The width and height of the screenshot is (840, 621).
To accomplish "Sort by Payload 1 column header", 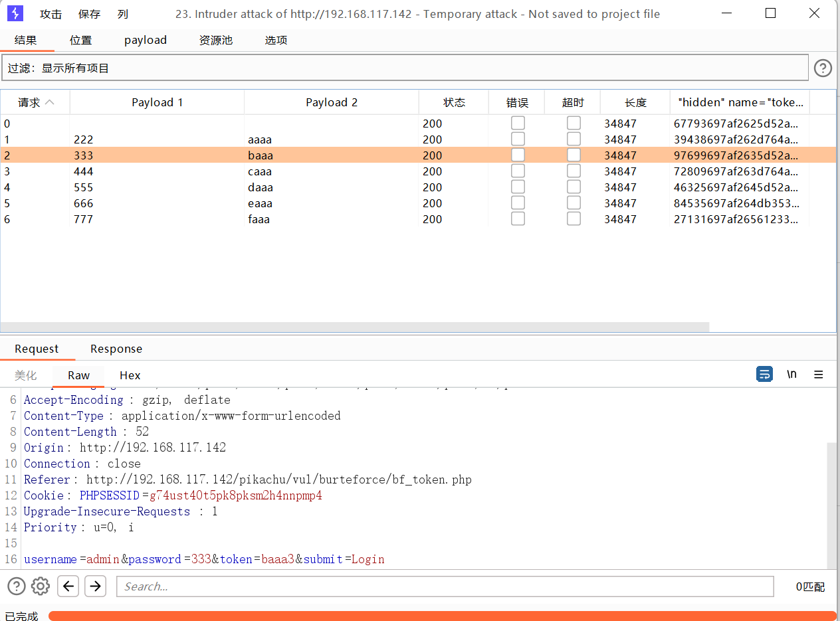I will click(157, 102).
